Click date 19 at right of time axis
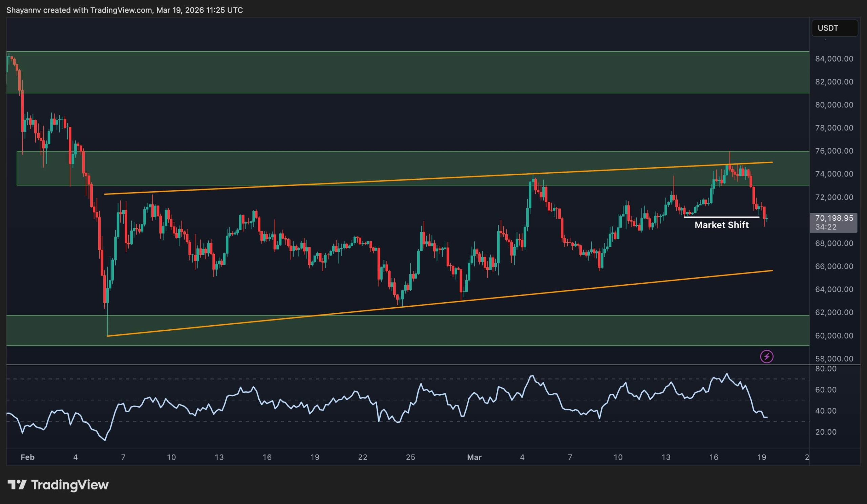 (762, 457)
